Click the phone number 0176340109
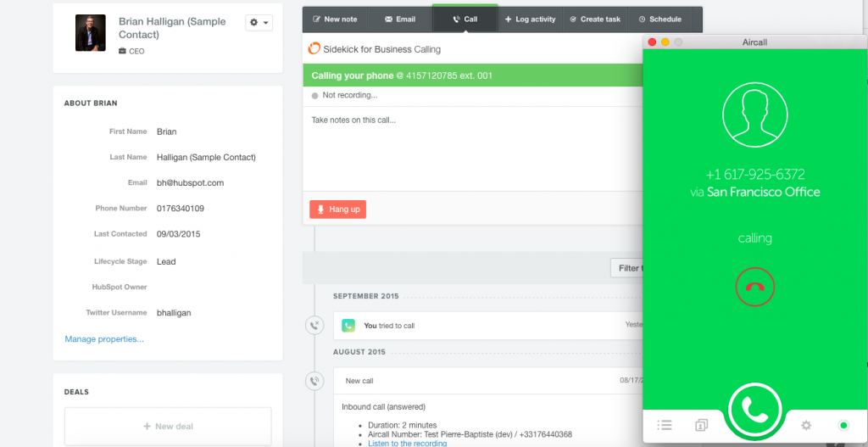Viewport: 868px width, 447px height. (181, 209)
